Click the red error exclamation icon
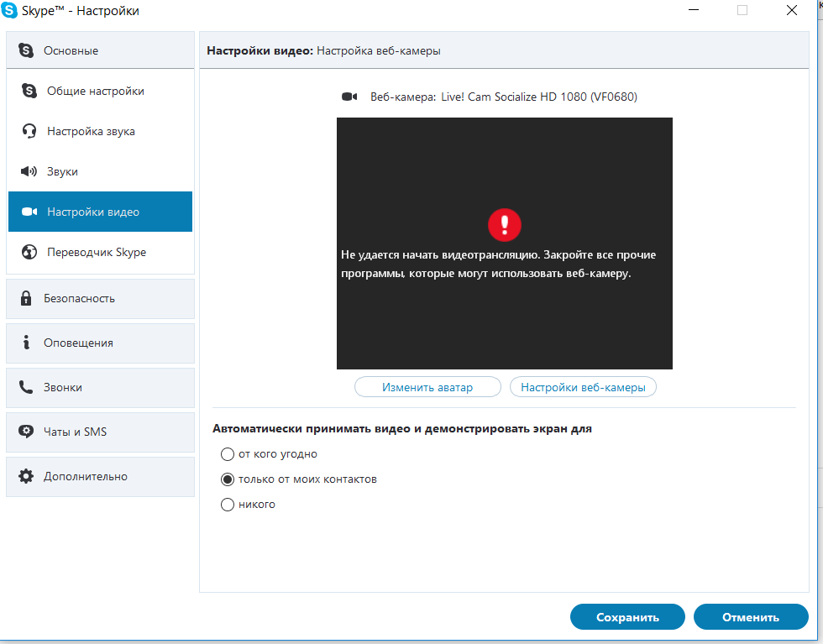The image size is (823, 644). pos(504,224)
